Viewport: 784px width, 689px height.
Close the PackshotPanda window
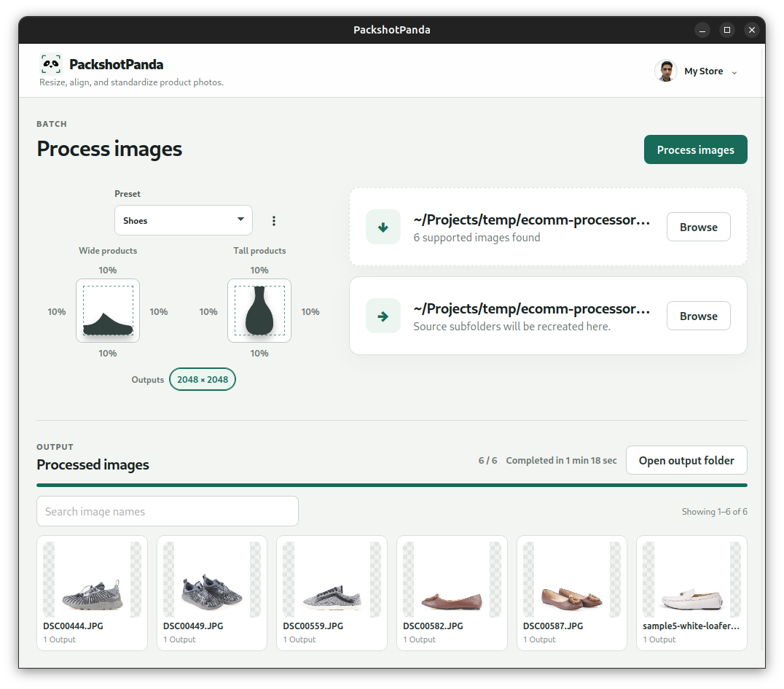[751, 30]
